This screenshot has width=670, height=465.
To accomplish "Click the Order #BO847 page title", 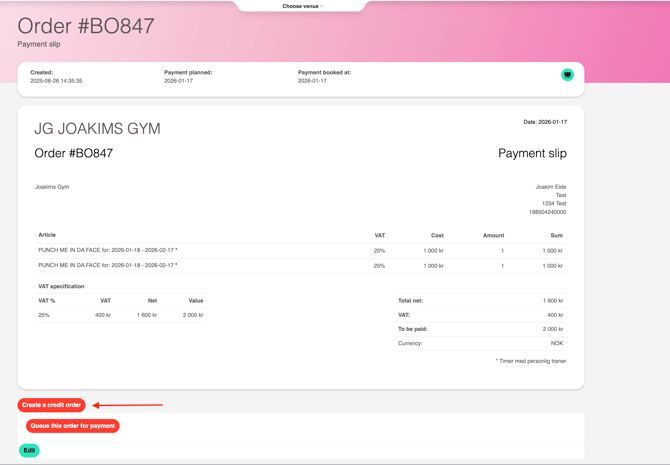I will pyautogui.click(x=86, y=27).
